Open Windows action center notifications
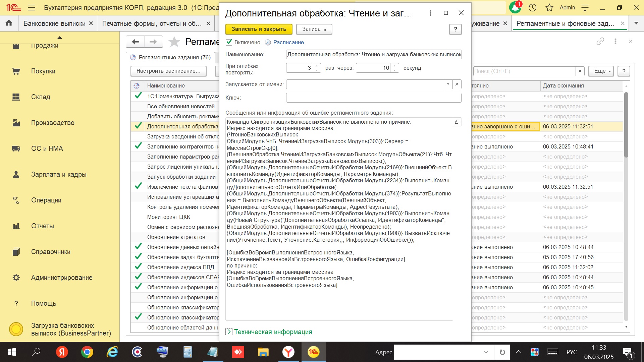 628,352
